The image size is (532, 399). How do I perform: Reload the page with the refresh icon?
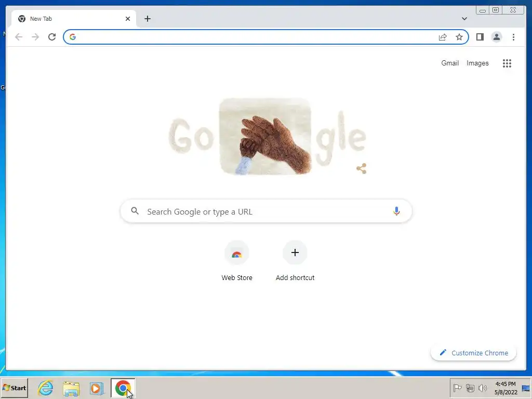click(52, 37)
